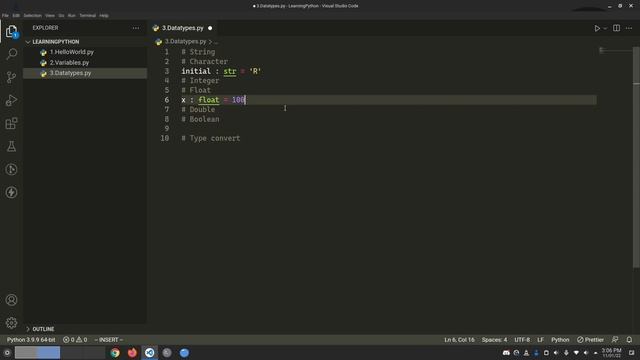Open Chrome from the taskbar
The width and height of the screenshot is (640, 360).
[x=115, y=353]
